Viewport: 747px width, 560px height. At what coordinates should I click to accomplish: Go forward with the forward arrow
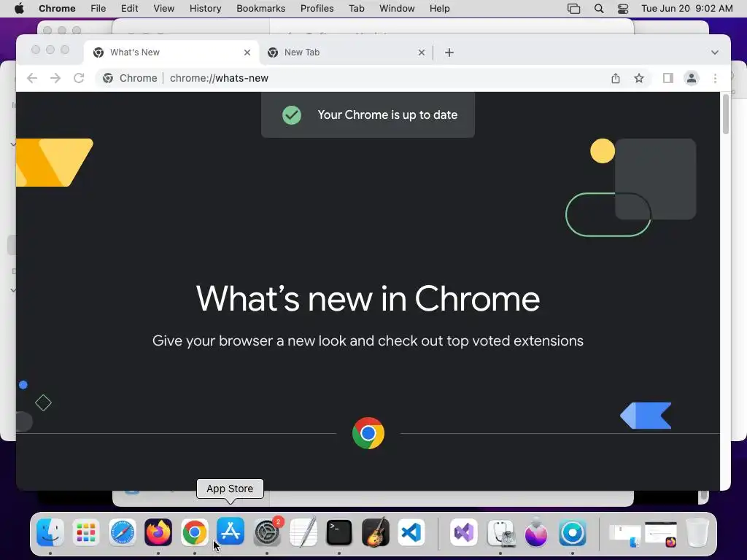55,78
